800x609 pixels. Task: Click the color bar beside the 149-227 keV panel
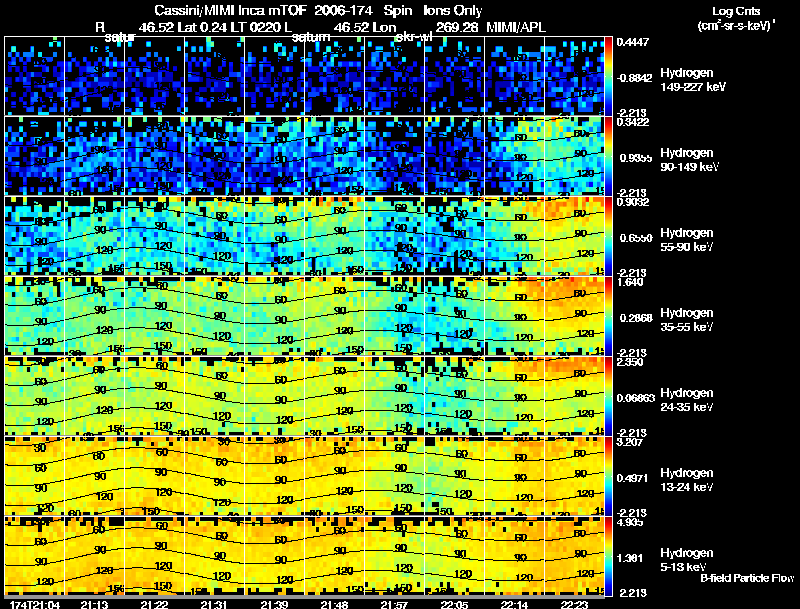(608, 76)
